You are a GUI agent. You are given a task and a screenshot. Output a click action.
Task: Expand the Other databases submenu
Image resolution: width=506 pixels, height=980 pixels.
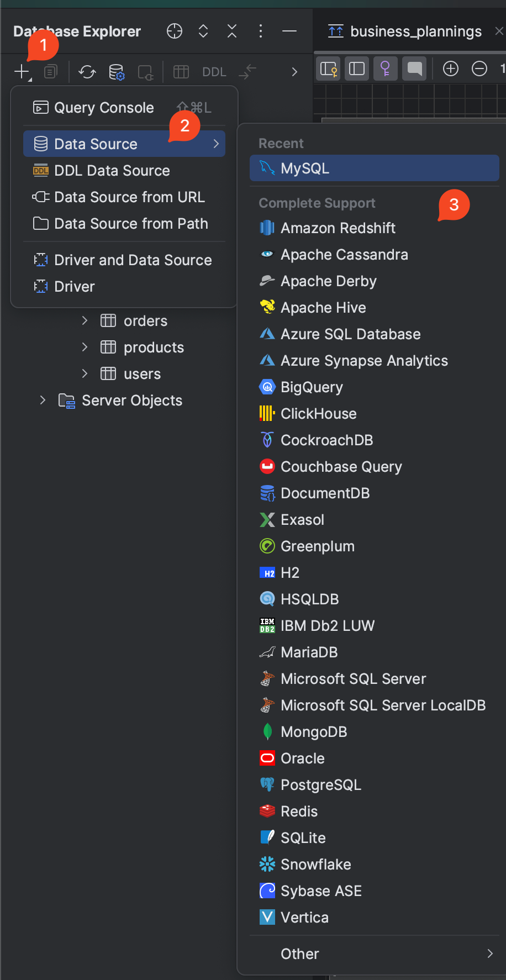click(489, 953)
